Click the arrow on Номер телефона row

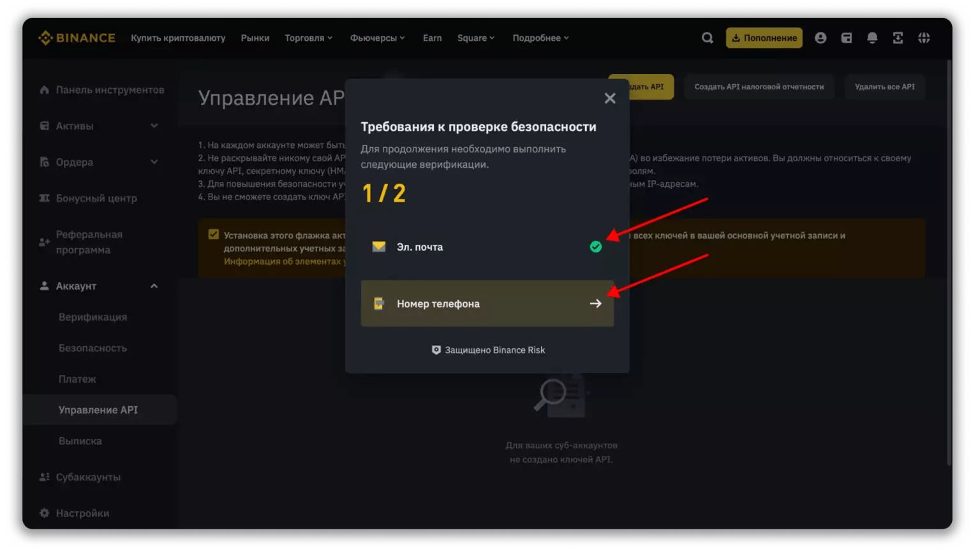[x=595, y=304]
